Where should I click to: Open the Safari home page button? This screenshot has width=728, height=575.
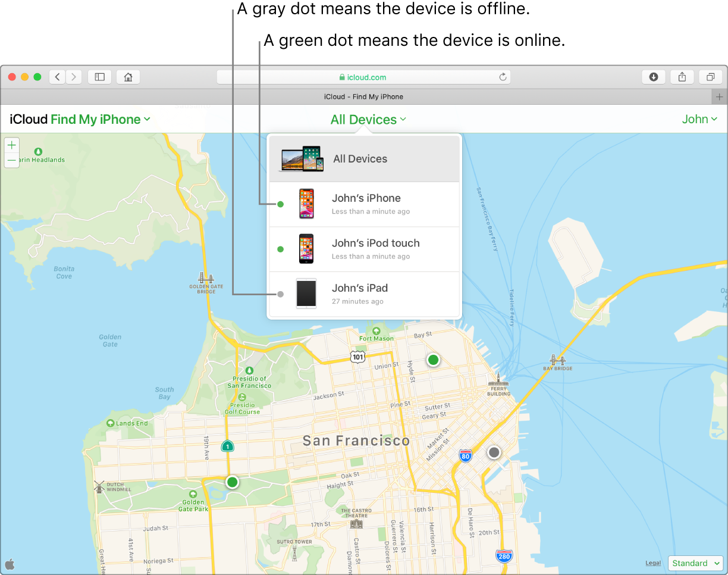coord(128,77)
